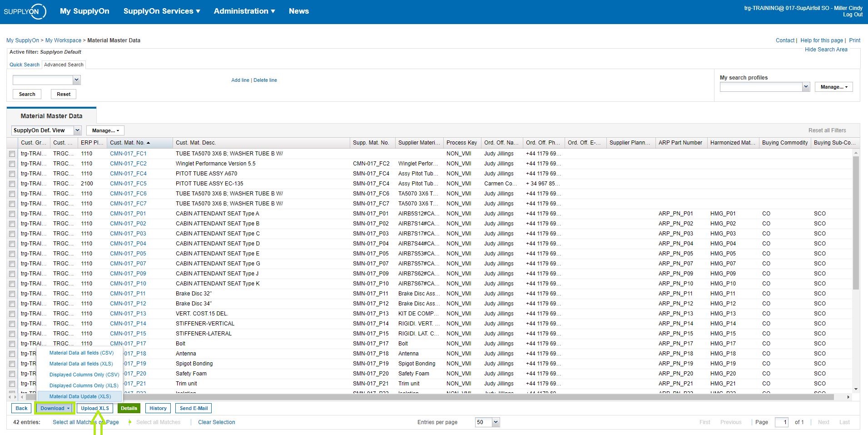Screen dimensions: 868x435
Task: Click the Add line link
Action: (x=240, y=80)
